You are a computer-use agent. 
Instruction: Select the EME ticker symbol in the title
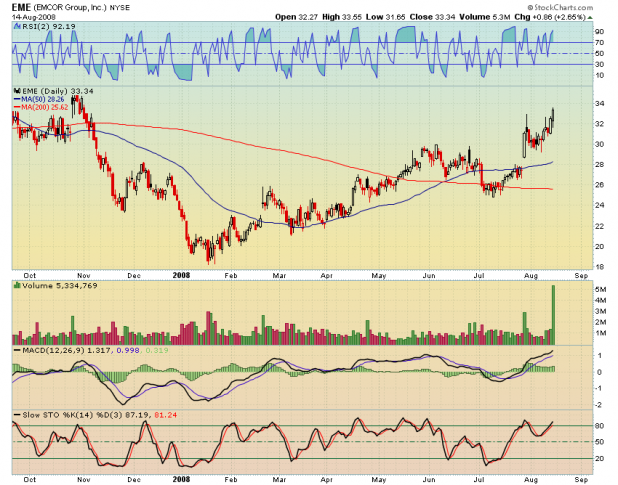click(x=22, y=7)
